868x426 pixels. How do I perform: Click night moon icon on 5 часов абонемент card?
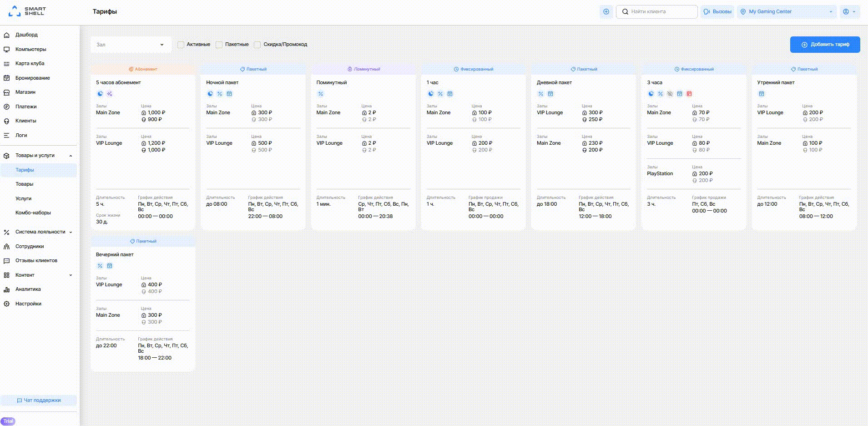100,94
